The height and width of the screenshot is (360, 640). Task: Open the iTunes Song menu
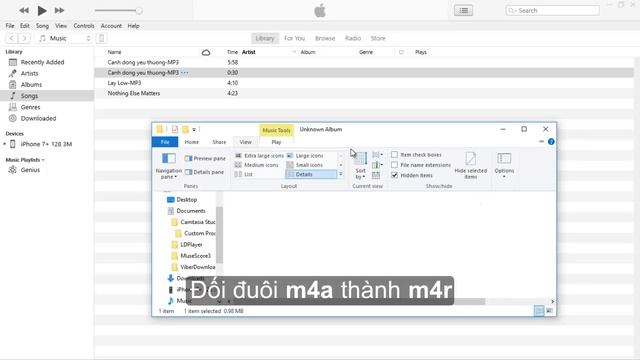(42, 26)
